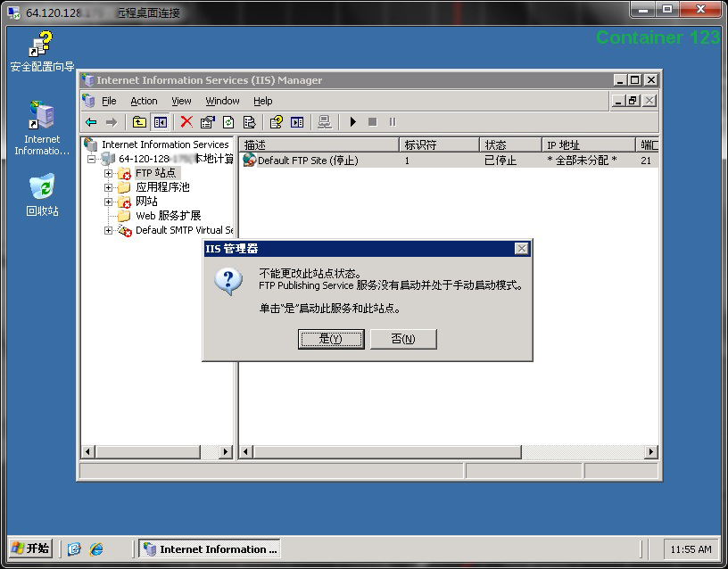This screenshot has width=728, height=569.
Task: Click the Export List toolbar icon
Action: point(250,122)
